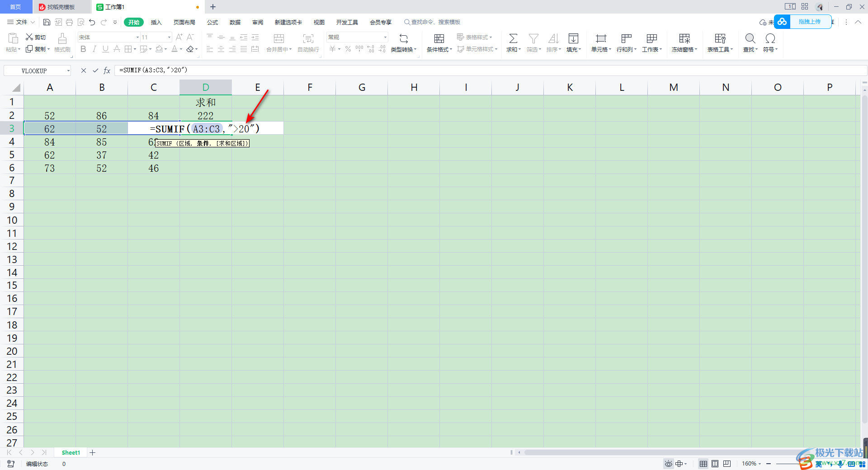Open the Insert (插入) ribbon tab
This screenshot has height=470, width=868.
point(156,22)
